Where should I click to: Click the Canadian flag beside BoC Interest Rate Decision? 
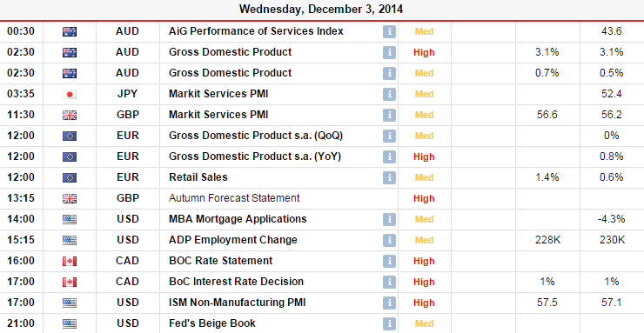coord(70,283)
